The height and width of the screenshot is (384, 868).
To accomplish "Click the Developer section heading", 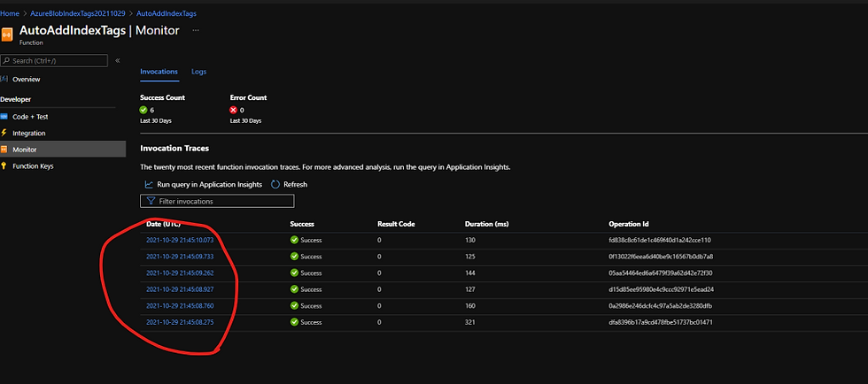I will tap(16, 100).
